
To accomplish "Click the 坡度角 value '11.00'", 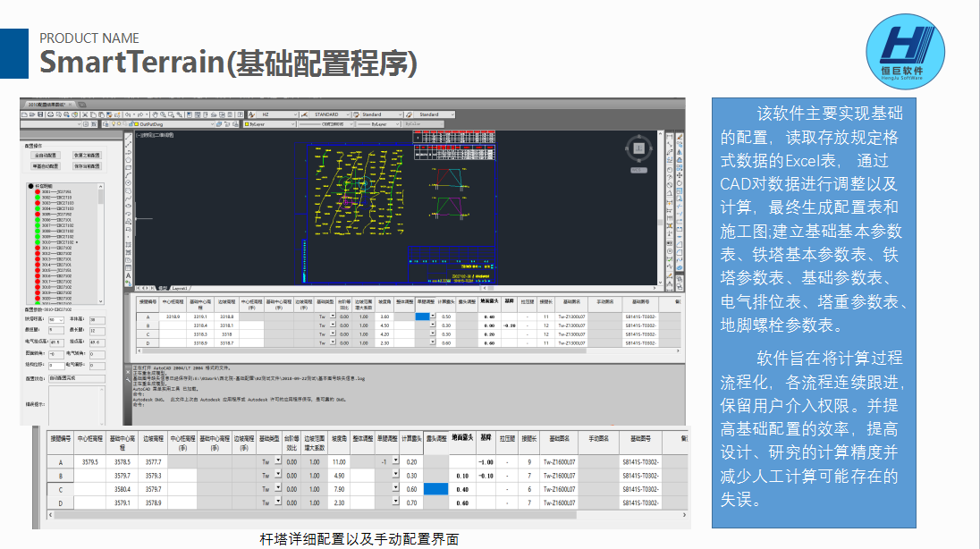I will coord(339,462).
